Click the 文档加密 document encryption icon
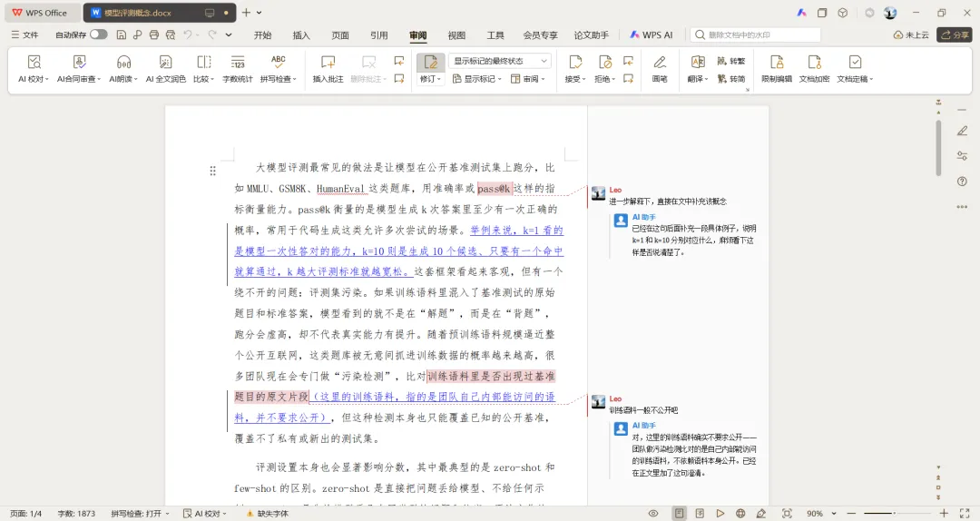The height and width of the screenshot is (521, 980). pos(814,69)
